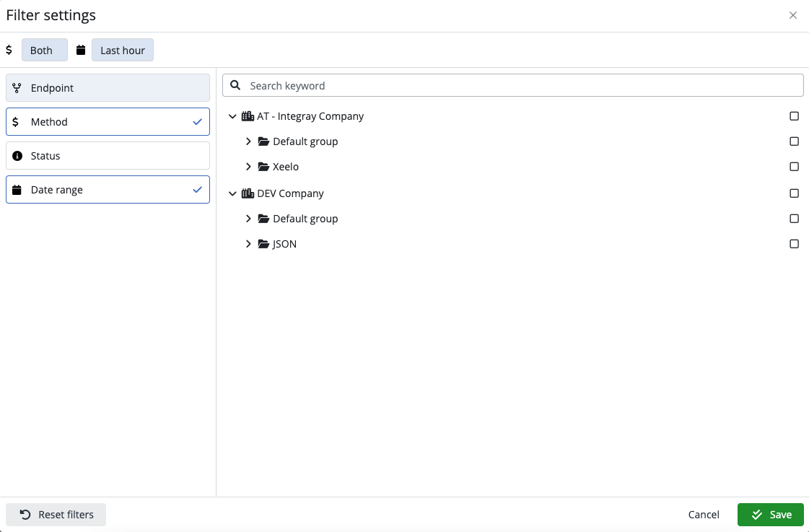Screen dimensions: 809x532
Task: Expand Default group under DEV Company
Action: point(248,218)
